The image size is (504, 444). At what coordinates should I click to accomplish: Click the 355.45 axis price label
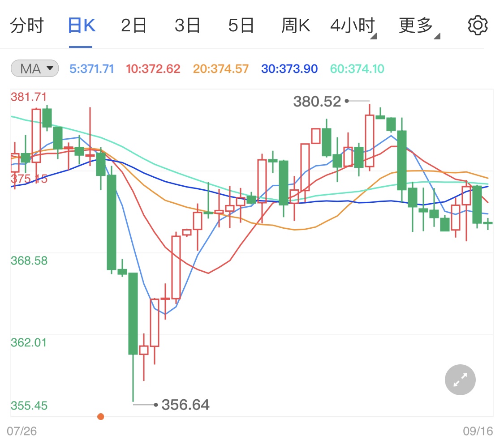click(29, 406)
